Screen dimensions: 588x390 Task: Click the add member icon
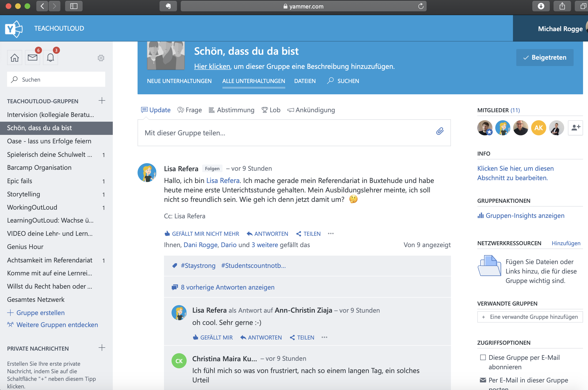point(575,128)
